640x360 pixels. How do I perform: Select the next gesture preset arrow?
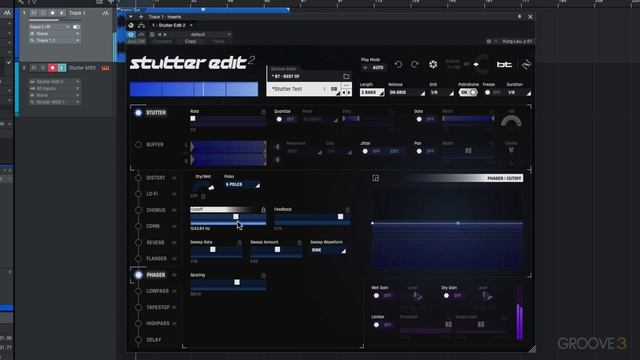(x=349, y=93)
